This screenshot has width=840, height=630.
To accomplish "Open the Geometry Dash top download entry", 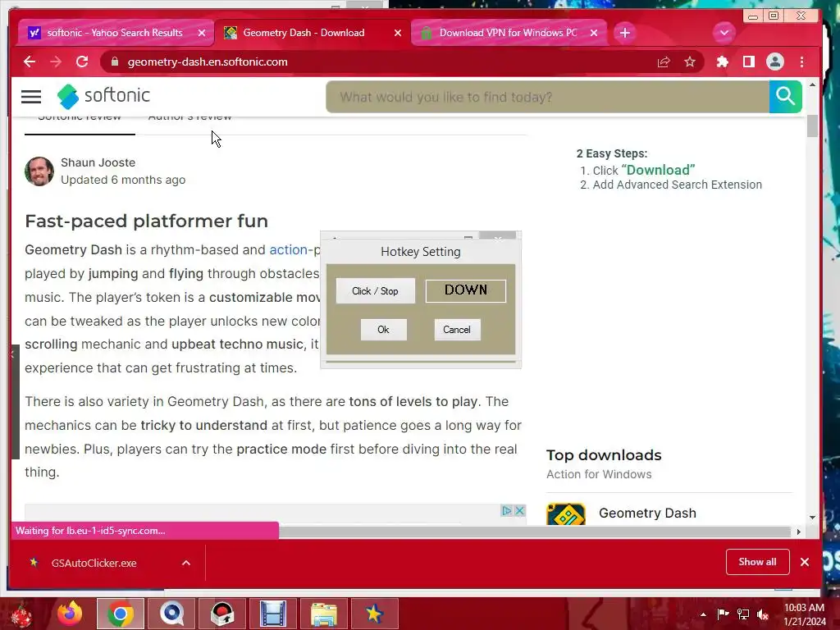I will (647, 513).
